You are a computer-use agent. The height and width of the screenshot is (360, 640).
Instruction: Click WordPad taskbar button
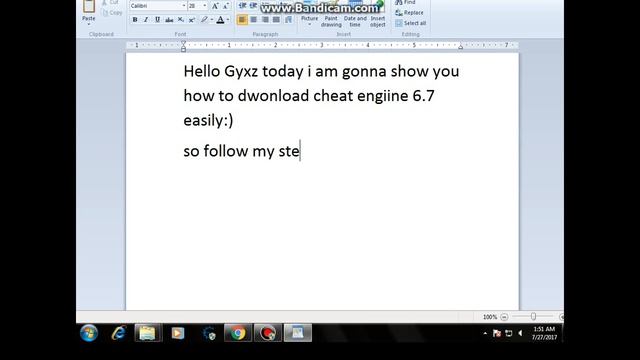(x=298, y=333)
